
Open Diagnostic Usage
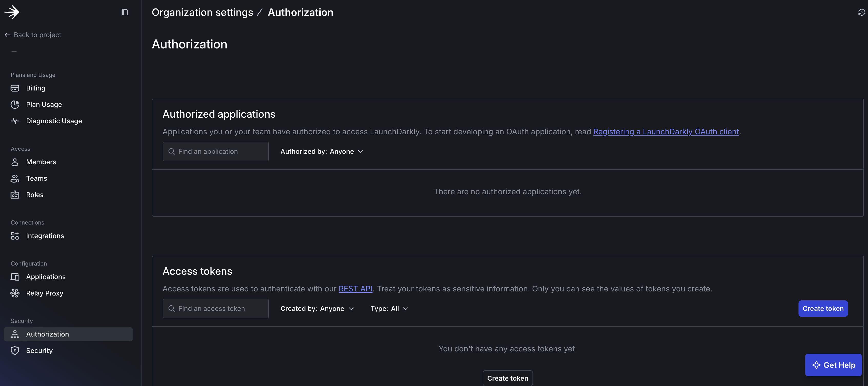pyautogui.click(x=54, y=120)
